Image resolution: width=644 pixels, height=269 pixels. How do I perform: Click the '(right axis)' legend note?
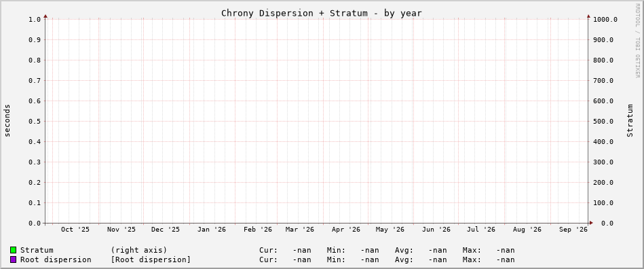139,250
